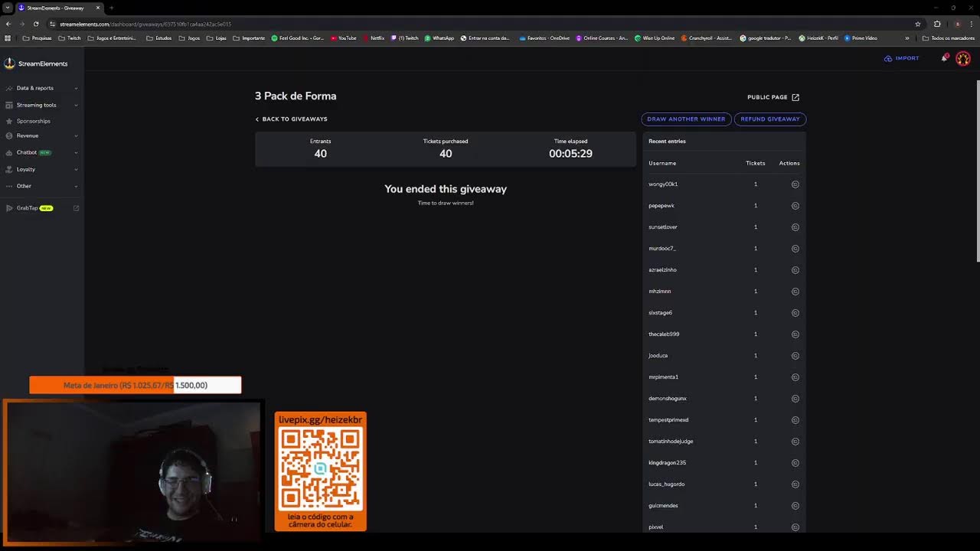
Task: Open the browser extensions puzzle icon
Action: pyautogui.click(x=937, y=24)
